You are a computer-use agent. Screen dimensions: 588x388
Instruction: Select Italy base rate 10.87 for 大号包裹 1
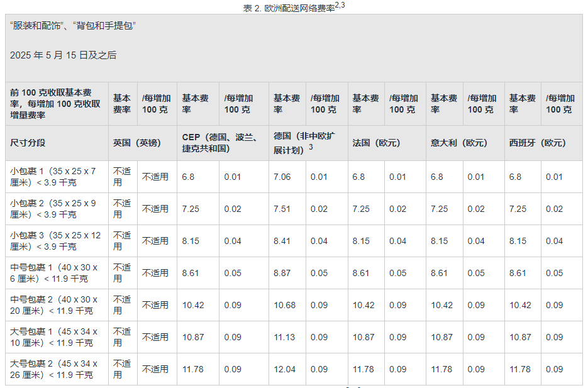click(441, 337)
